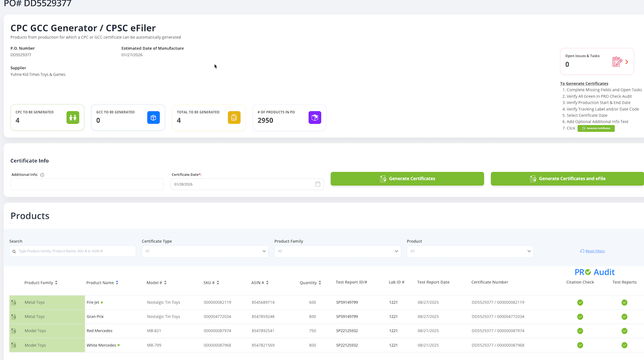Click the Citation Check green indicator for Gran Prix
Image resolution: width=644 pixels, height=360 pixels.
[580, 317]
